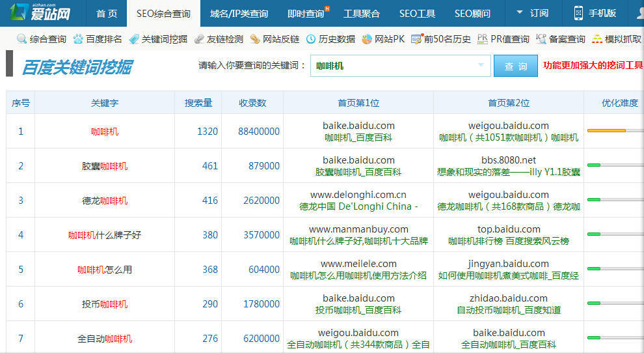Click the 关键词挖掘 tag icon
This screenshot has height=353, width=644.
[134, 39]
